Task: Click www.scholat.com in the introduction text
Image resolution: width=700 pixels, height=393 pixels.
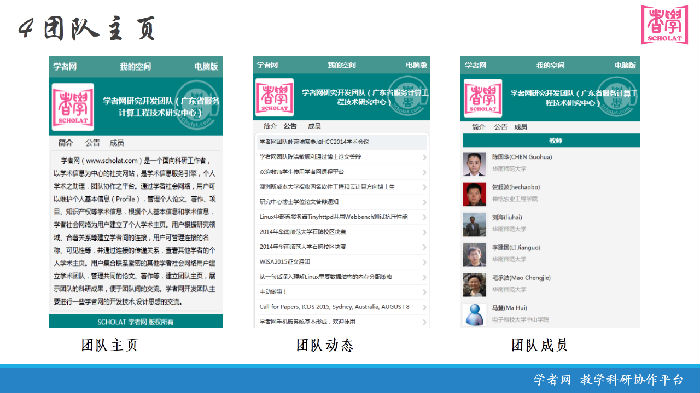Action: coord(112,160)
